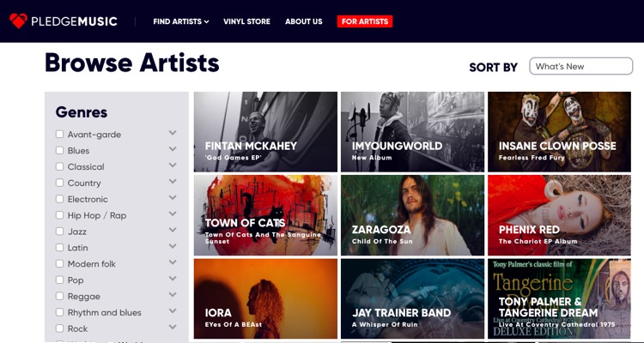The image size is (644, 343).
Task: Select the Town Of Cats artist card
Action: 265,215
